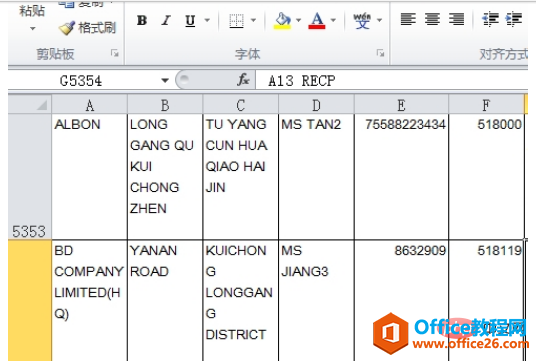Click the Select All corner button
The image size is (536, 361).
click(x=30, y=105)
